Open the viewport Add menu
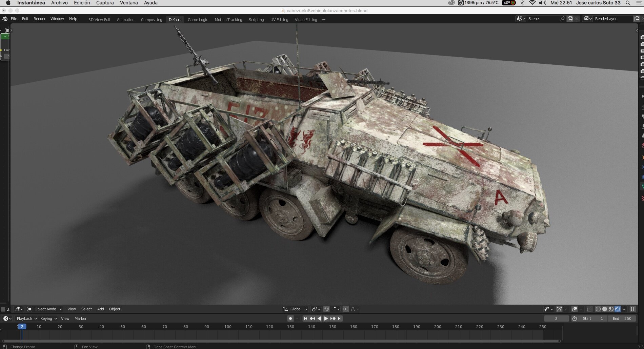644x349 pixels. click(100, 309)
